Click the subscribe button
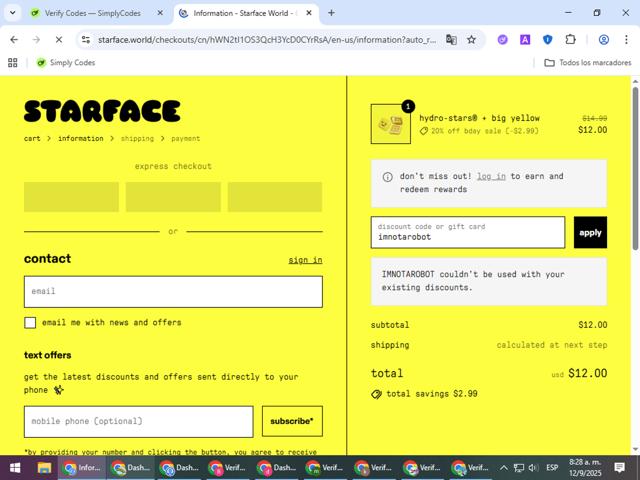 (292, 421)
